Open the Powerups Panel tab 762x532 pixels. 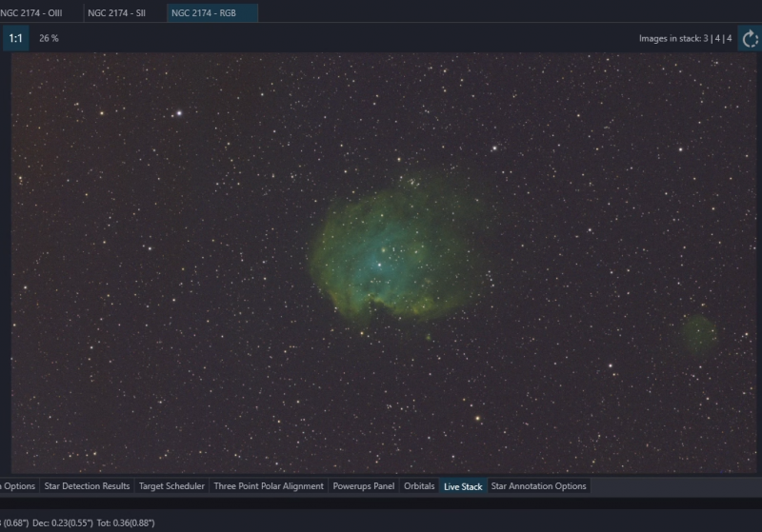click(364, 486)
